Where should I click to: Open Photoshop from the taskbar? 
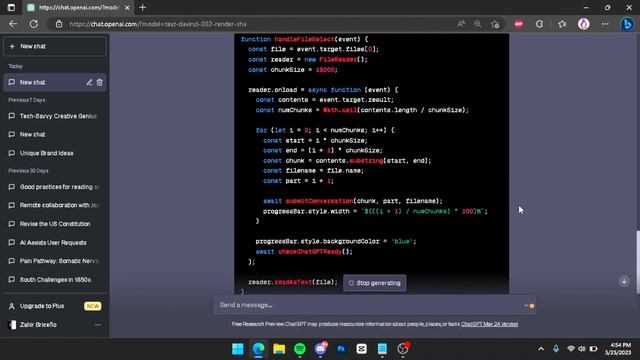pos(341,349)
